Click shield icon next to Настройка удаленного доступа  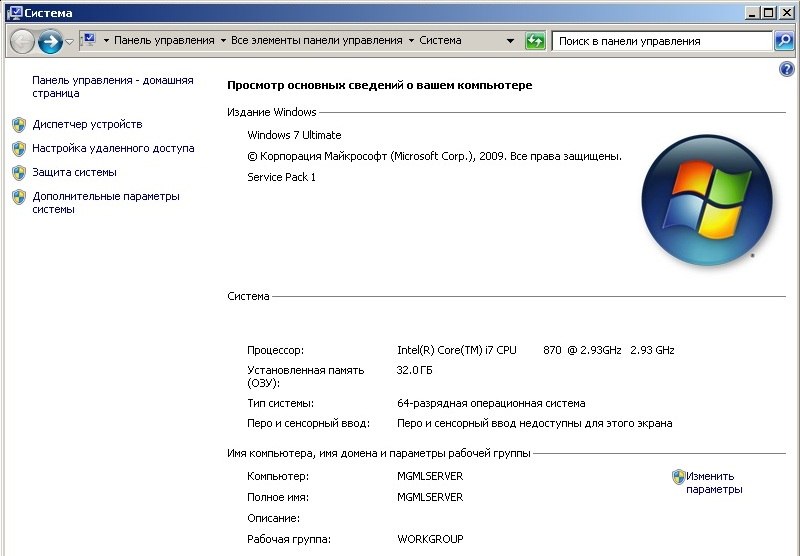pyautogui.click(x=18, y=148)
